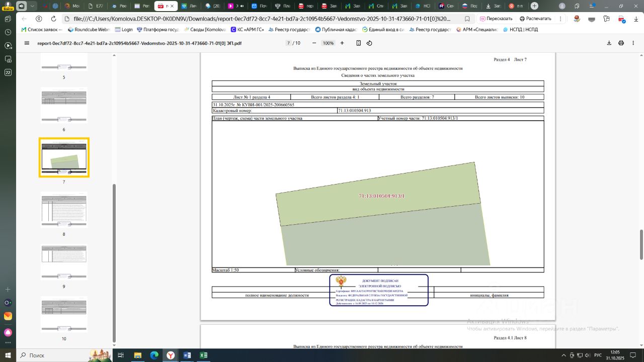Open Word from the taskbar
This screenshot has width=644, height=362.
187,355
